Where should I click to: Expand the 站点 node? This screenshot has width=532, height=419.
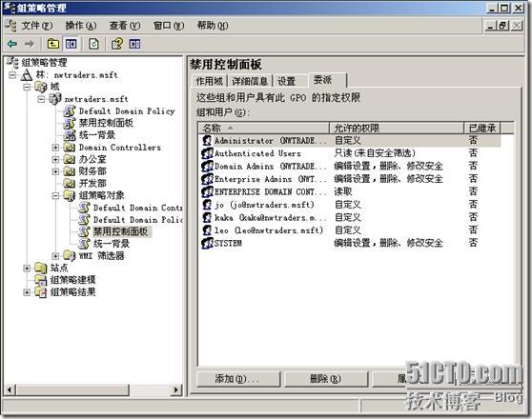tap(27, 269)
